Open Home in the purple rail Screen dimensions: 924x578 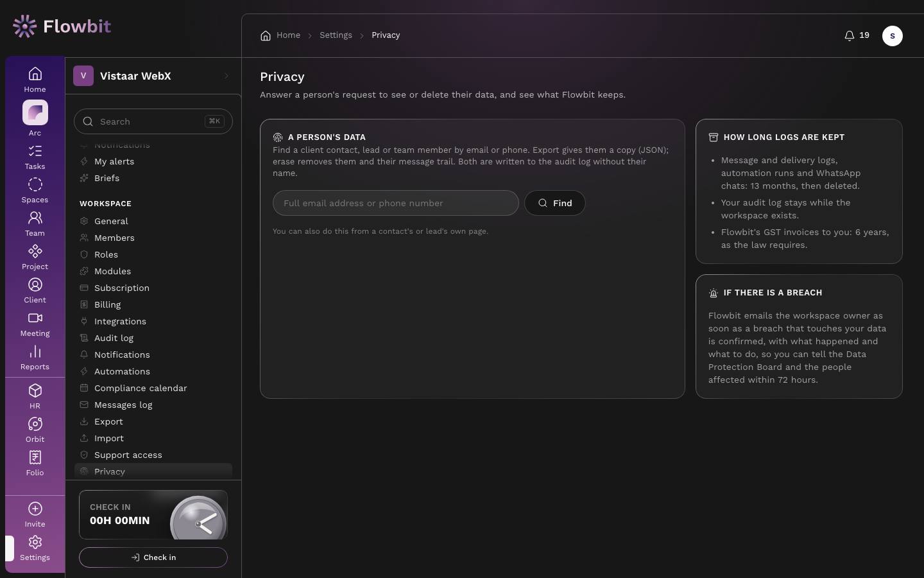(x=35, y=80)
